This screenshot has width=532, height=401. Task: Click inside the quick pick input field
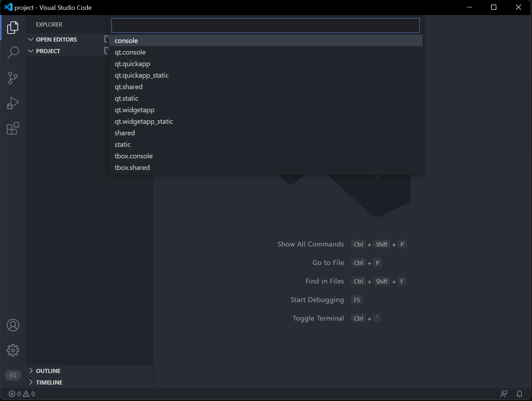(x=265, y=25)
